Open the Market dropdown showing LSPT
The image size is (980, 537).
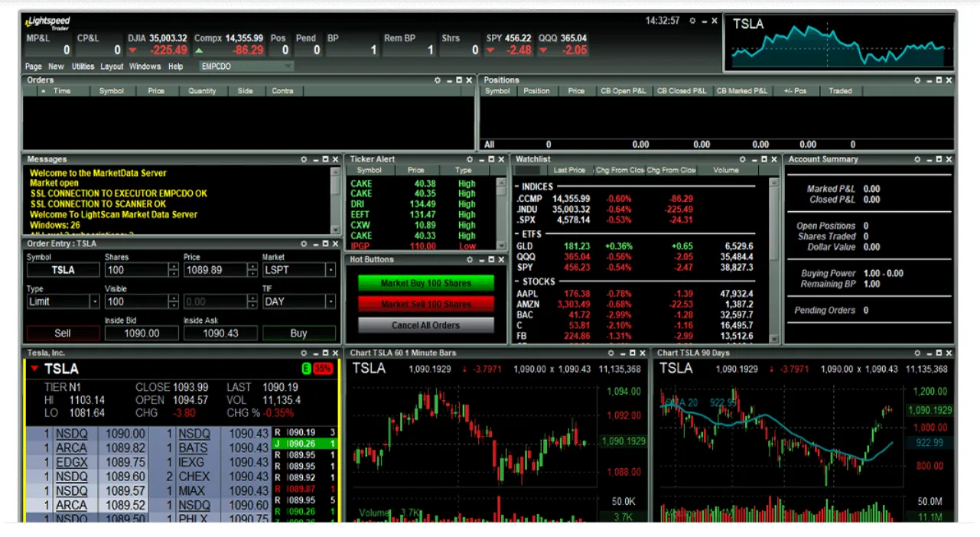330,270
